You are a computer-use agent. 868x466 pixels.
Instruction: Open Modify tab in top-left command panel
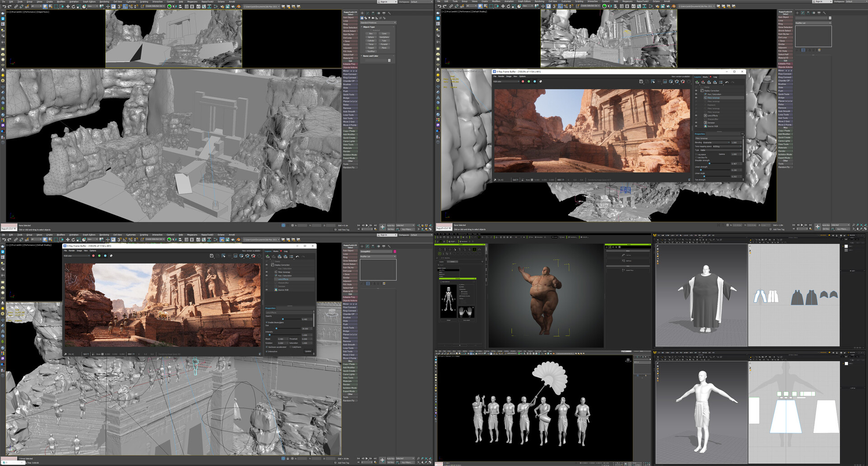368,13
